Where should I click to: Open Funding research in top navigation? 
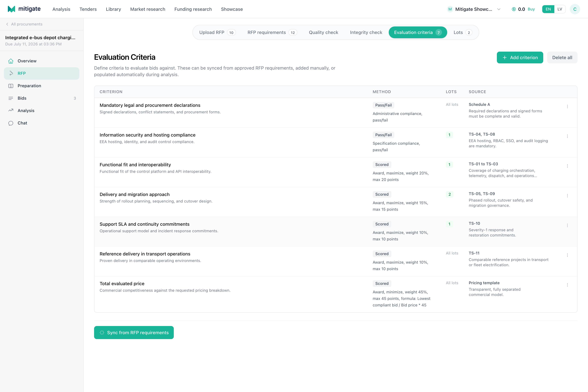(x=193, y=9)
